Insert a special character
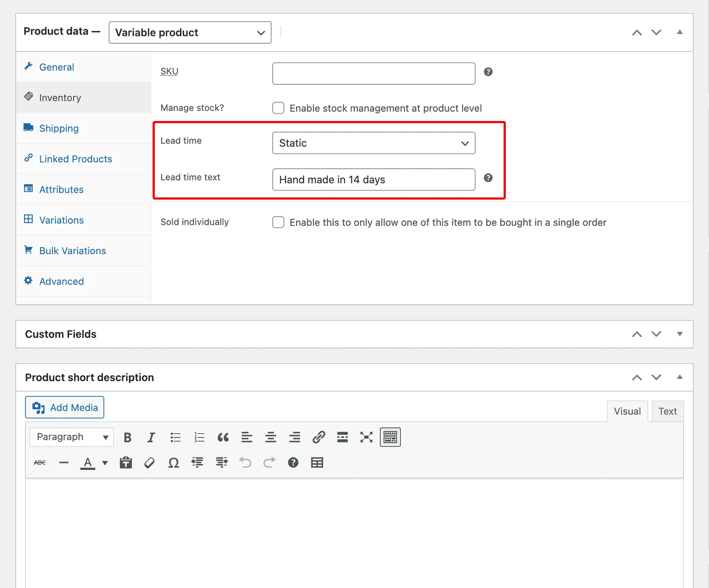This screenshot has width=709, height=588. pos(173,462)
